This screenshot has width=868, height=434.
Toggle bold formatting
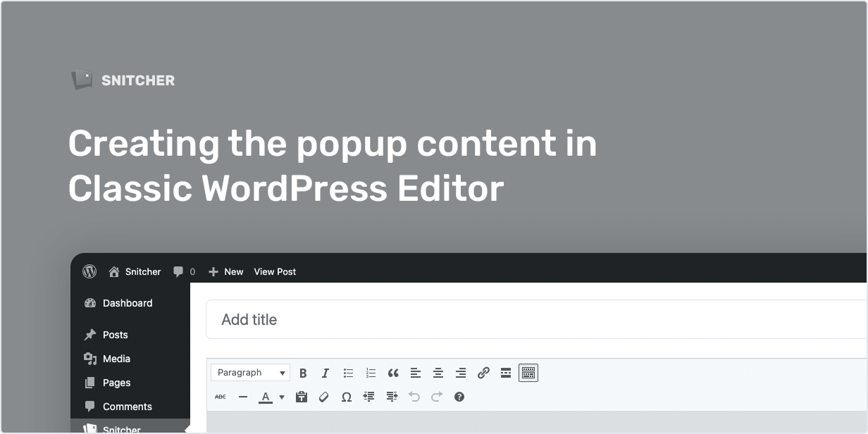[303, 373]
